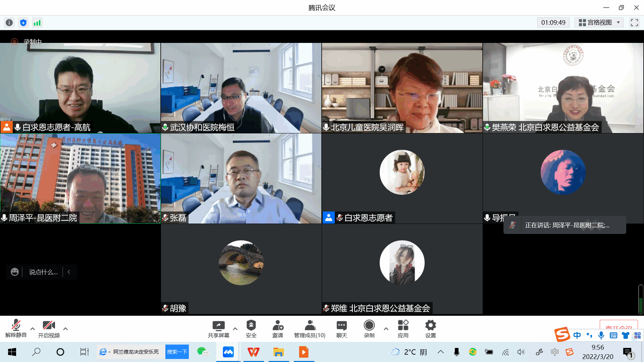Expand share options chevron beside 共享屏幕

[235, 329]
